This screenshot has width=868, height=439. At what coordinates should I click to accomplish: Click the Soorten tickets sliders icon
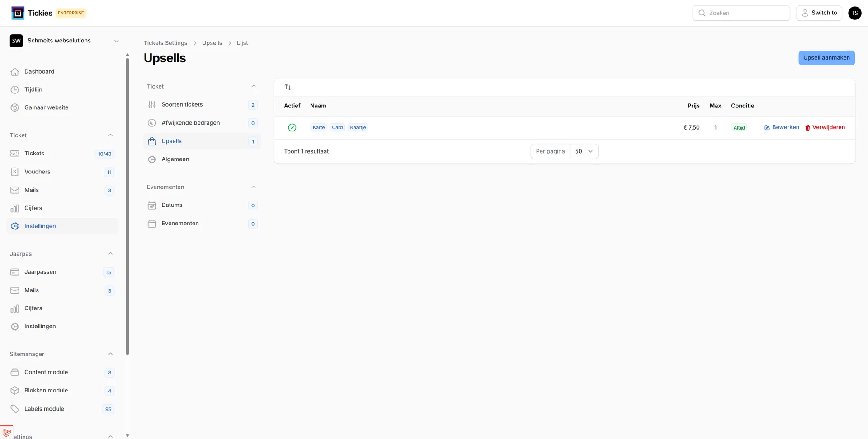pos(152,105)
